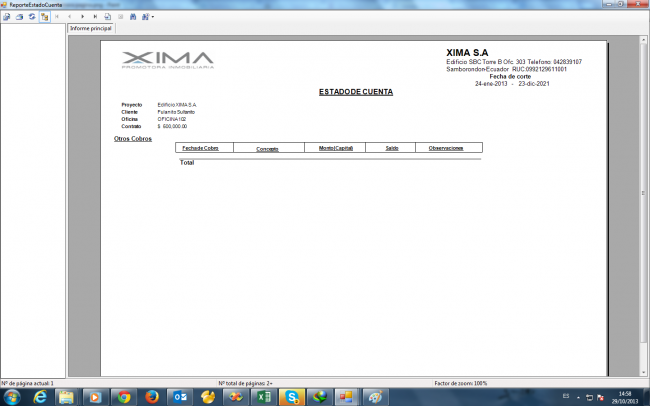The width and height of the screenshot is (650, 406).
Task: Click the vertical scrollbar down arrow
Action: pyautogui.click(x=644, y=372)
